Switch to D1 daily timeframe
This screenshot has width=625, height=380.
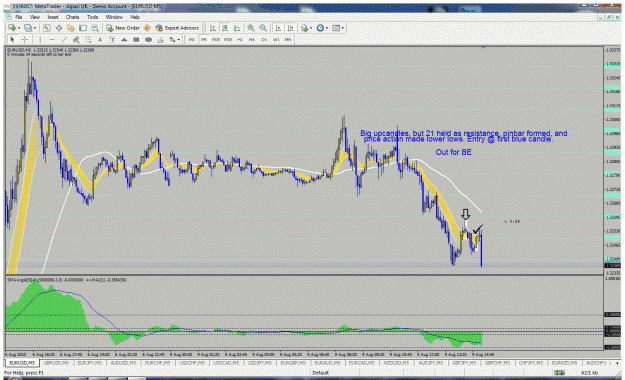tap(264, 39)
